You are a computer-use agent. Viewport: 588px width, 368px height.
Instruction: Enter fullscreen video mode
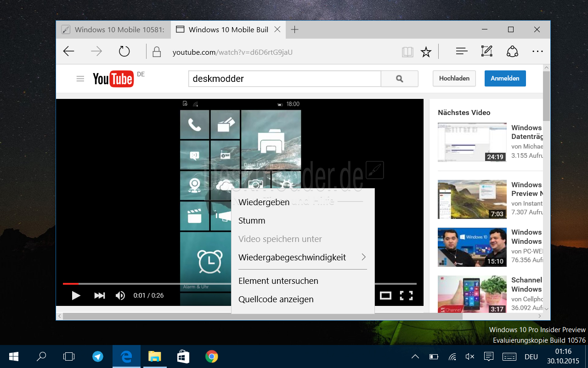click(x=406, y=296)
